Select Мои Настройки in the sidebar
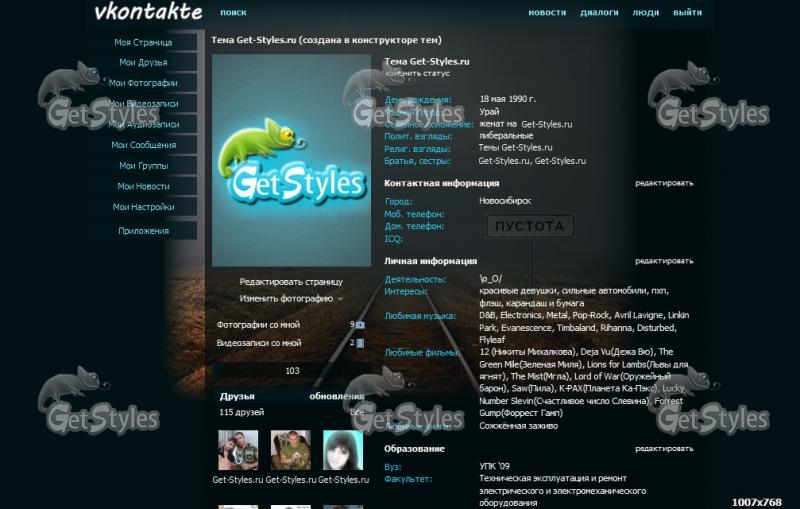Viewport: 800px width, 509px height. pos(143,207)
